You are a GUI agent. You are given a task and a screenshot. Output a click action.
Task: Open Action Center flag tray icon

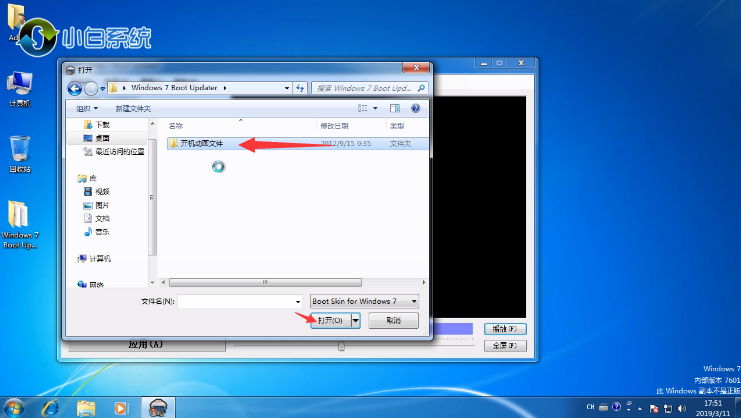(654, 408)
